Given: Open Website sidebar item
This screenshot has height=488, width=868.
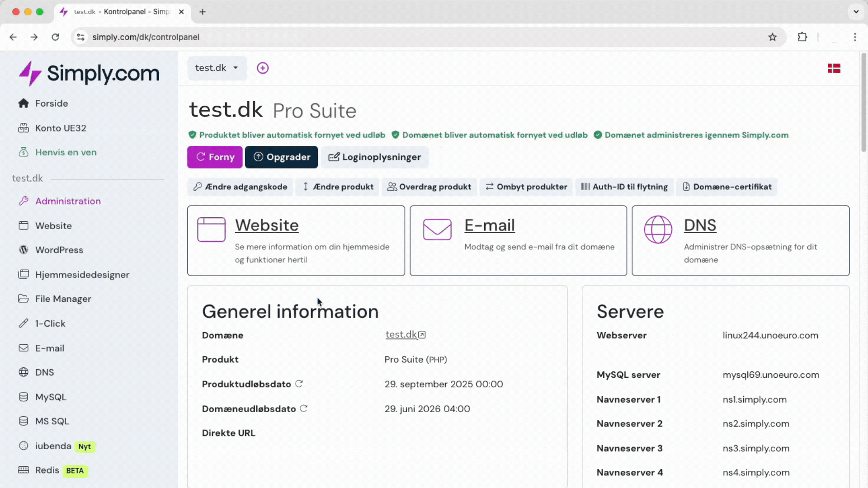Looking at the screenshot, I should tap(53, 225).
